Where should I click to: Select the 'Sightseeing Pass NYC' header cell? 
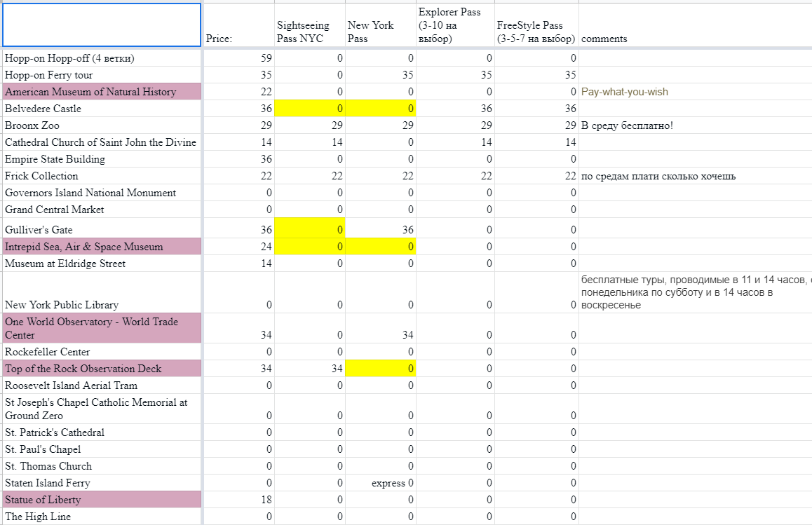[310, 25]
